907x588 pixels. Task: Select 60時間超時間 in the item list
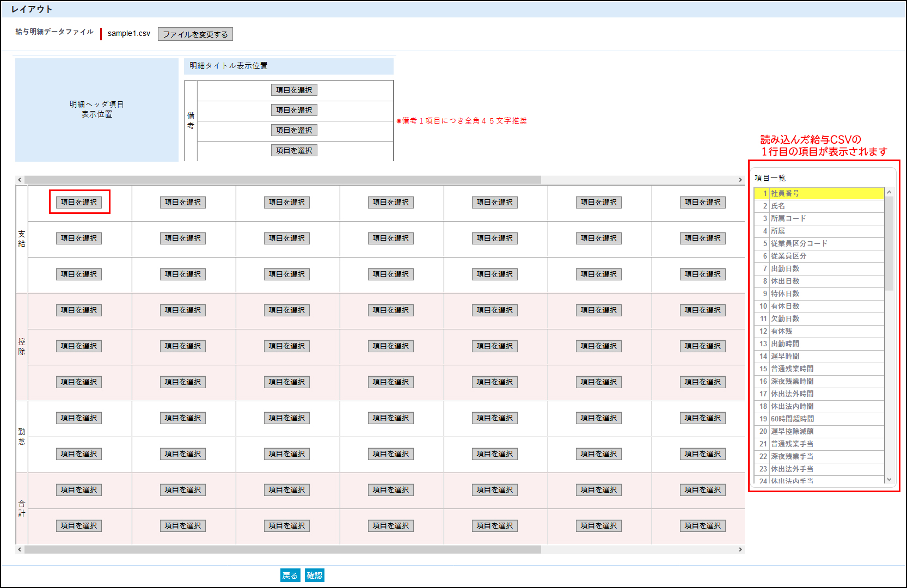point(819,419)
